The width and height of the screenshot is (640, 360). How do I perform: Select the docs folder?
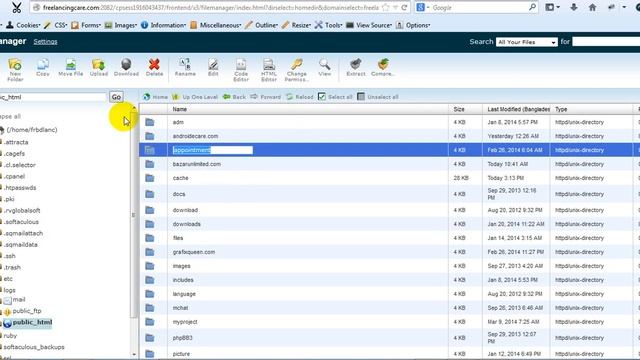click(x=179, y=194)
